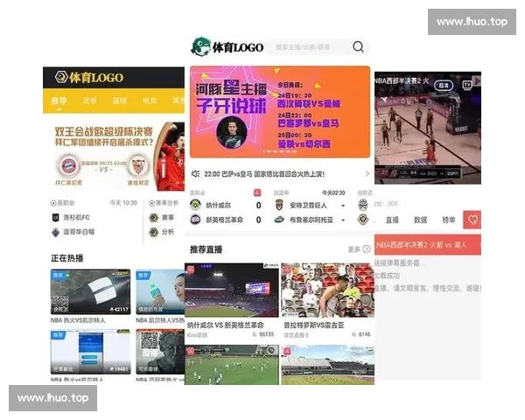Click the TV cast icon on video
This screenshot has width=525, height=420.
click(467, 85)
